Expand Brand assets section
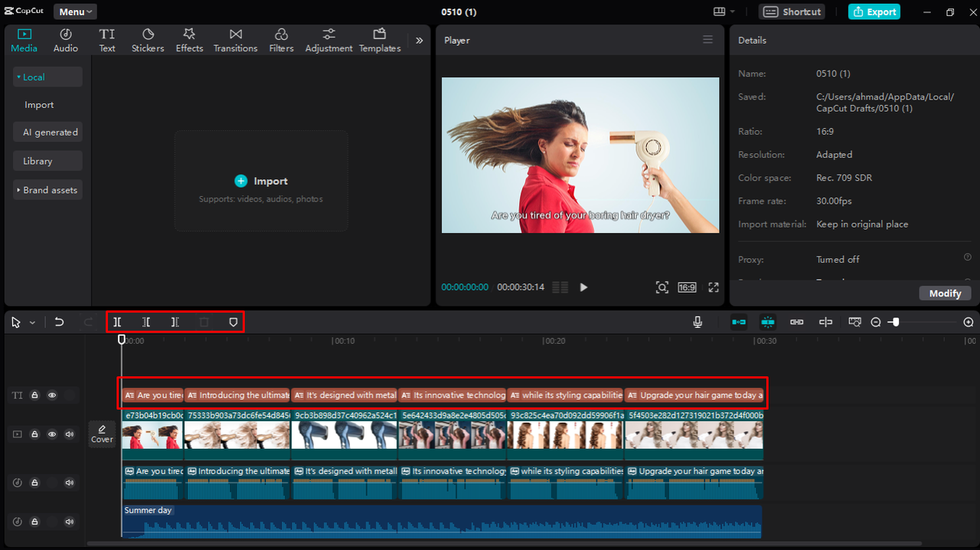 click(x=47, y=190)
